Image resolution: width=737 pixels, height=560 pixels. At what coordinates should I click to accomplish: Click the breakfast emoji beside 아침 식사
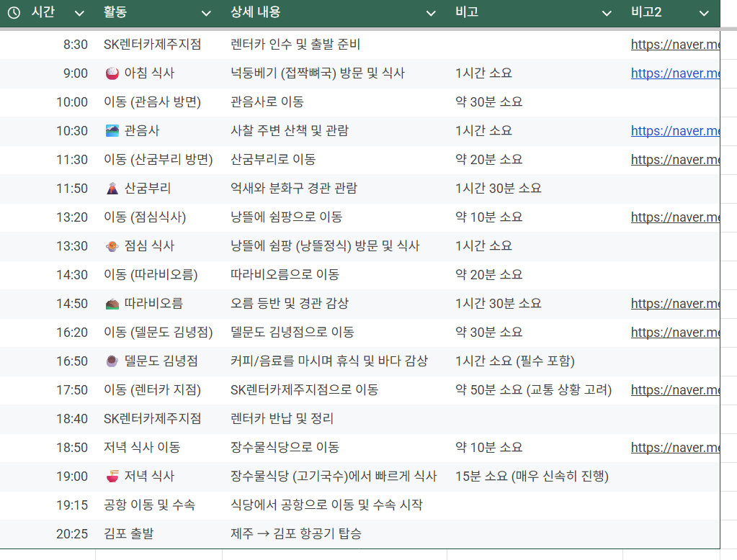(x=112, y=73)
